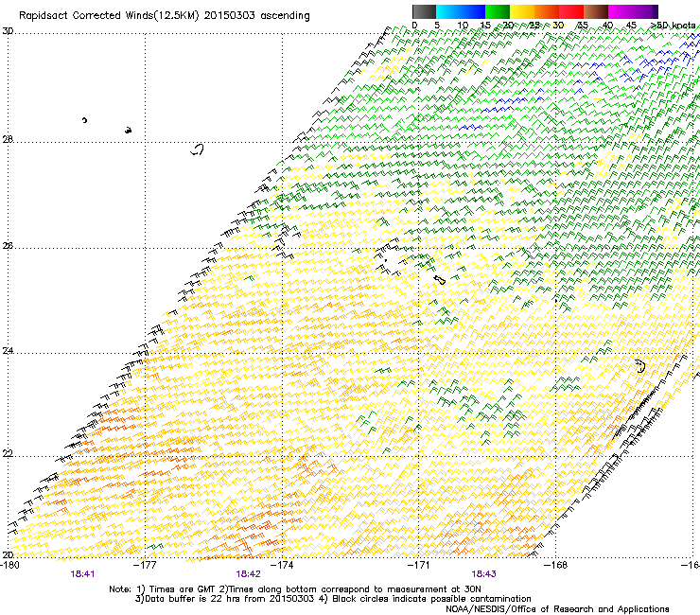
Task: Click the "-180" longitude axis label
Action: pos(9,565)
